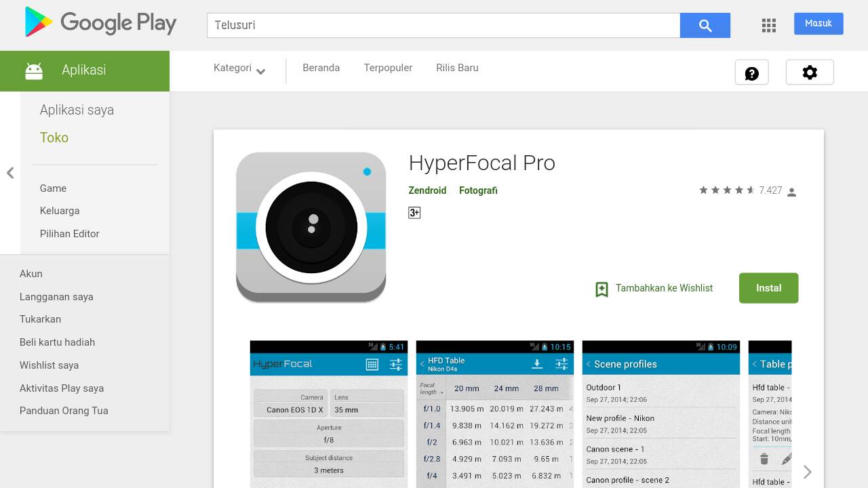This screenshot has height=488, width=868.
Task: Open the Akun link
Action: click(x=31, y=274)
